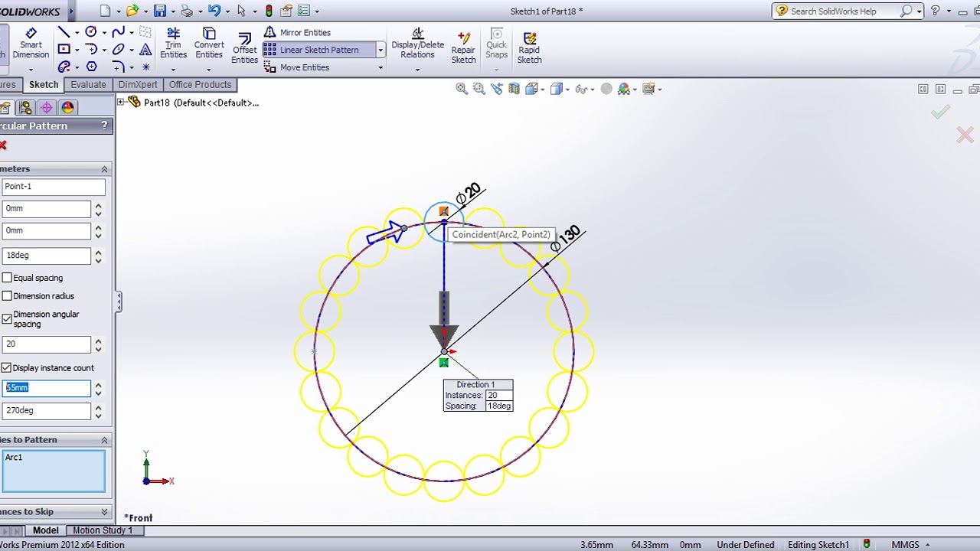Click Convert Entities tool

[208, 44]
